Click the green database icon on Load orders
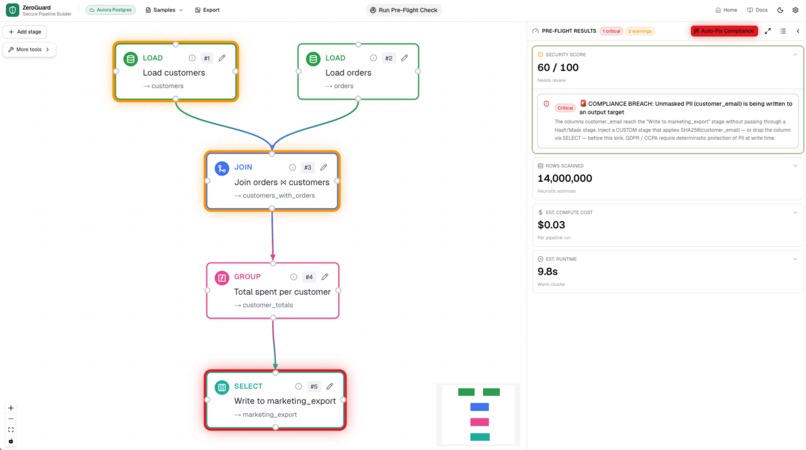 (x=313, y=59)
